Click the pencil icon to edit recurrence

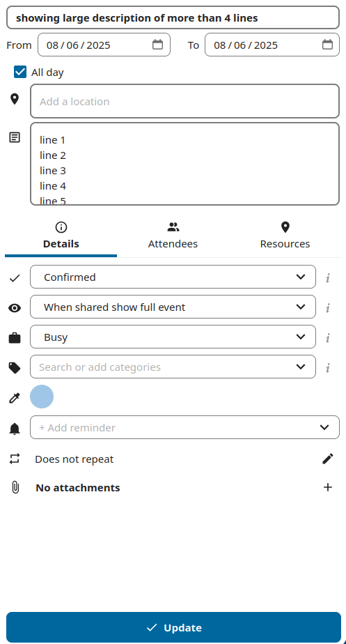pyautogui.click(x=327, y=459)
